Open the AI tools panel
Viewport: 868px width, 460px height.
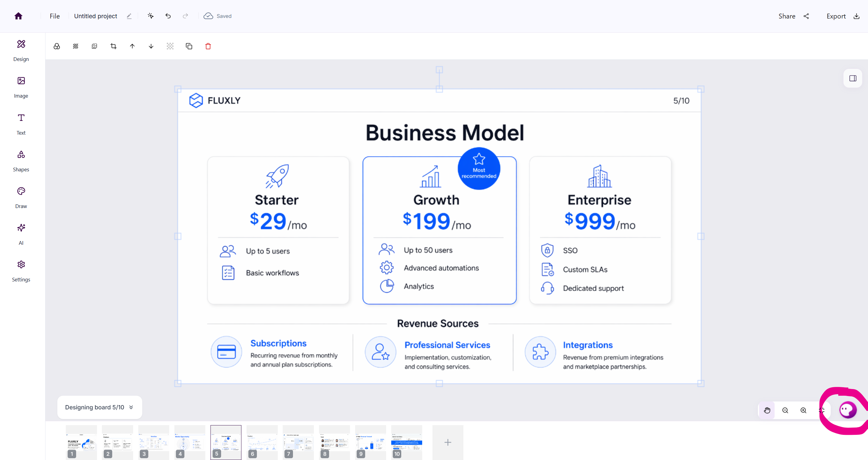pyautogui.click(x=21, y=234)
